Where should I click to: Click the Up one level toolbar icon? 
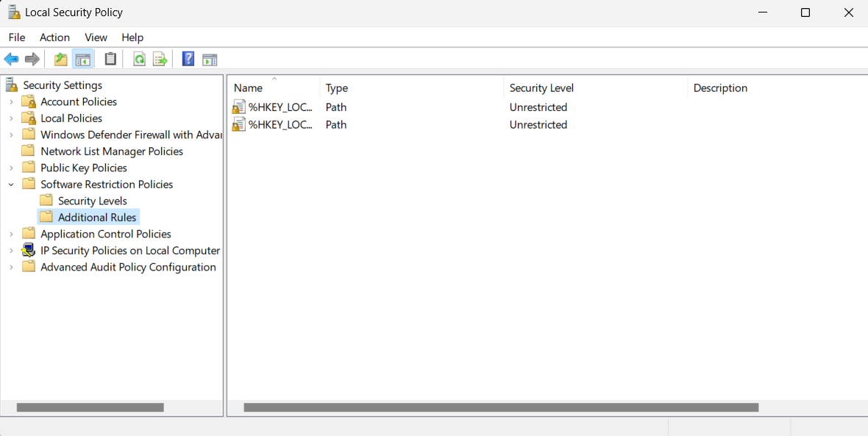[60, 59]
